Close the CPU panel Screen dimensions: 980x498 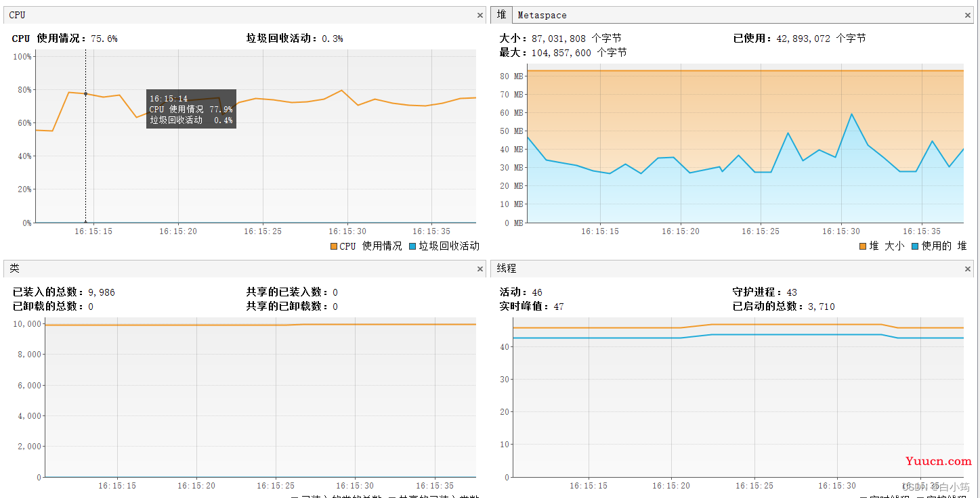tap(480, 15)
